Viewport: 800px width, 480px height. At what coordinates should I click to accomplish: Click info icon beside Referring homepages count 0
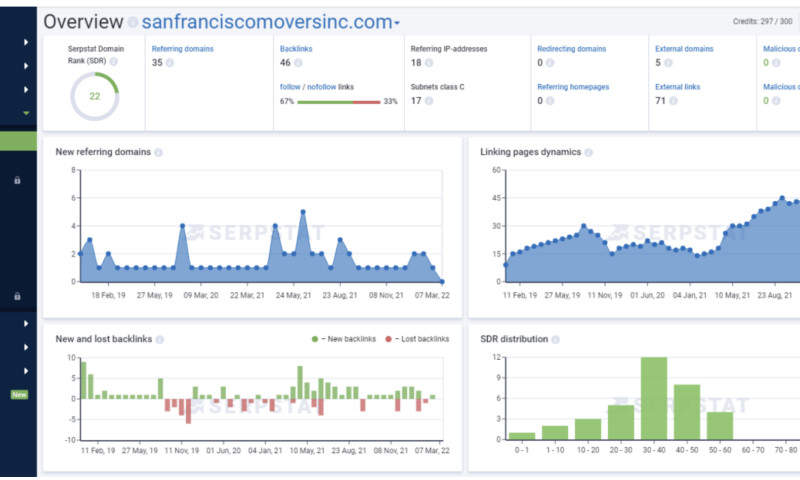[549, 101]
